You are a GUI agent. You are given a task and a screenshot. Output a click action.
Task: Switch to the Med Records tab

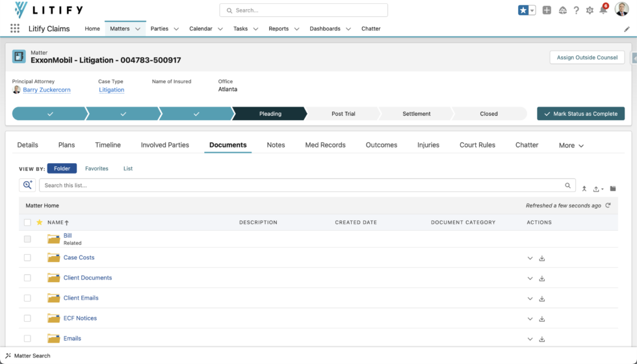coord(326,145)
